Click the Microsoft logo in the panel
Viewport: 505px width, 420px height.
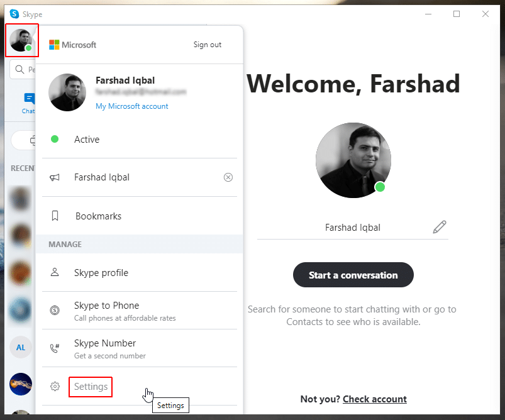point(54,45)
